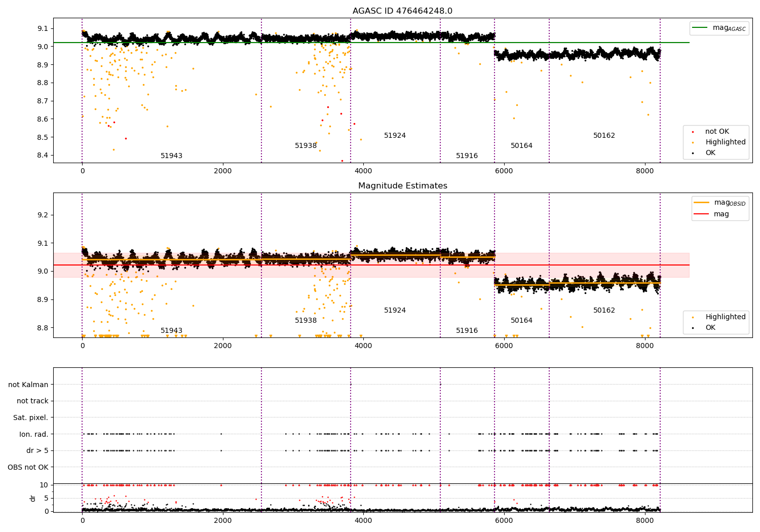Viewport: 760px width, 532px height.
Task: Click the 8.6 y-axis tick label
Action: [43, 119]
